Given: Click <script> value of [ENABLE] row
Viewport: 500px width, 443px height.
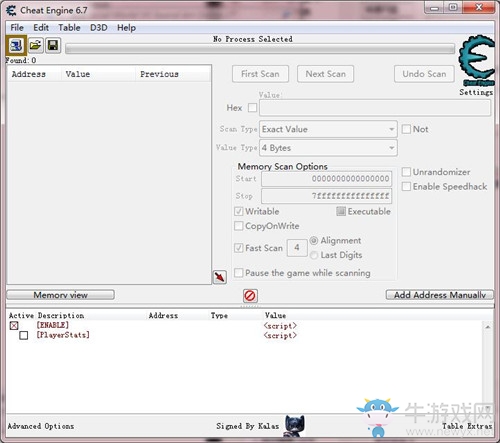Looking at the screenshot, I should coord(280,326).
